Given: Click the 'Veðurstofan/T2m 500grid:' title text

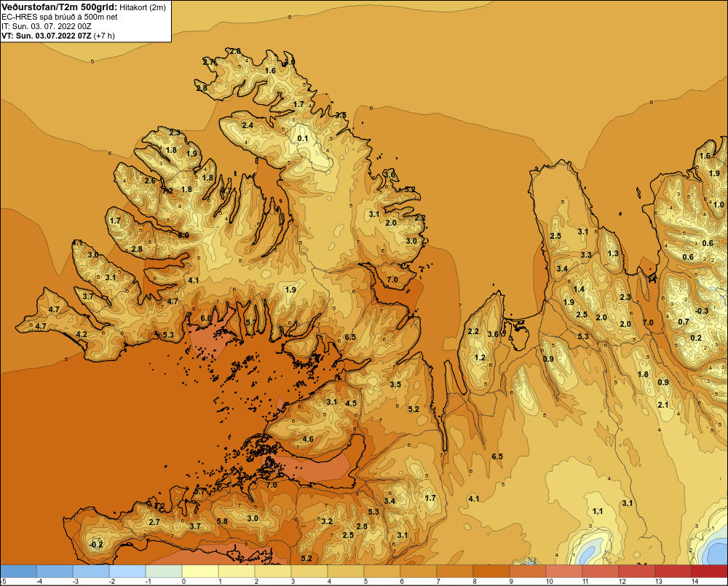Looking at the screenshot, I should [x=60, y=7].
